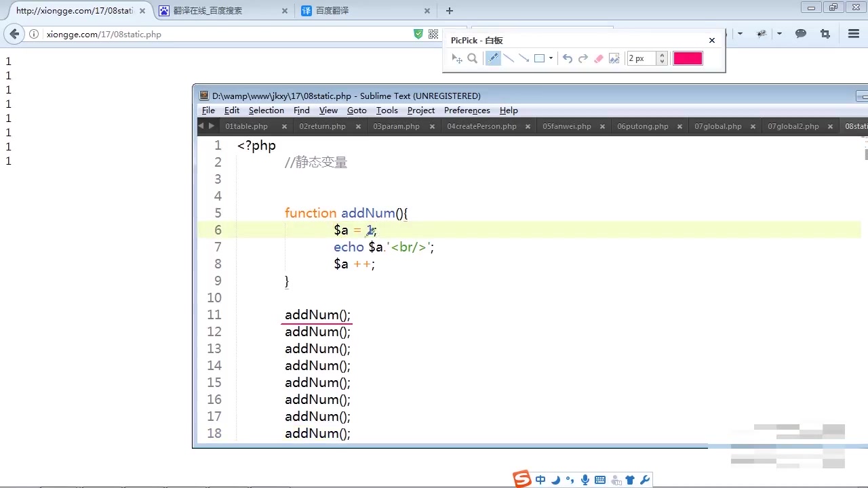Switch to the 01table.php file tab

point(247,126)
